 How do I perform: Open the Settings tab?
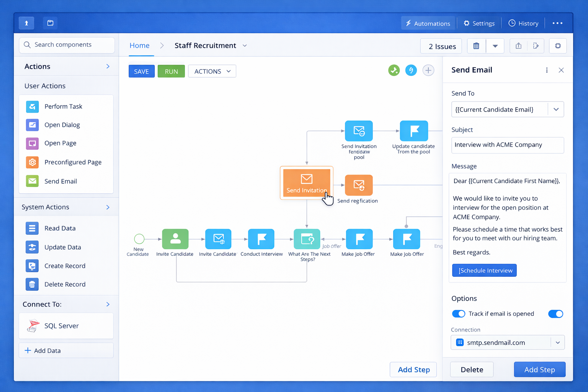tap(479, 23)
